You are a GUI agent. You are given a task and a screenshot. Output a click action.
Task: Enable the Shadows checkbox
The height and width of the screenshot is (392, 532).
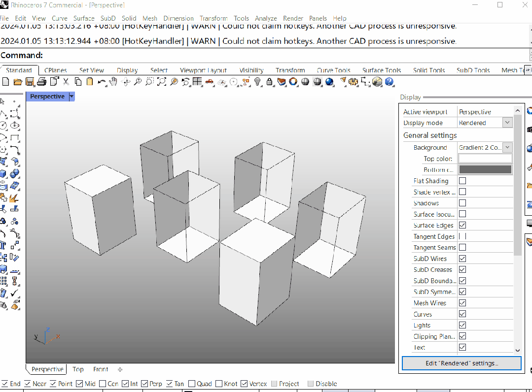tap(462, 203)
